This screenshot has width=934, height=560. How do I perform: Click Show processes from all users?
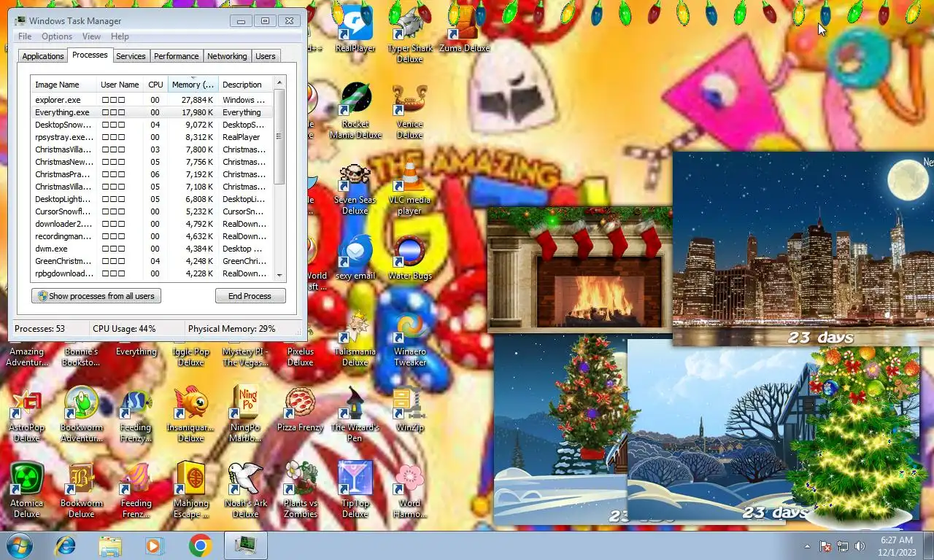96,296
